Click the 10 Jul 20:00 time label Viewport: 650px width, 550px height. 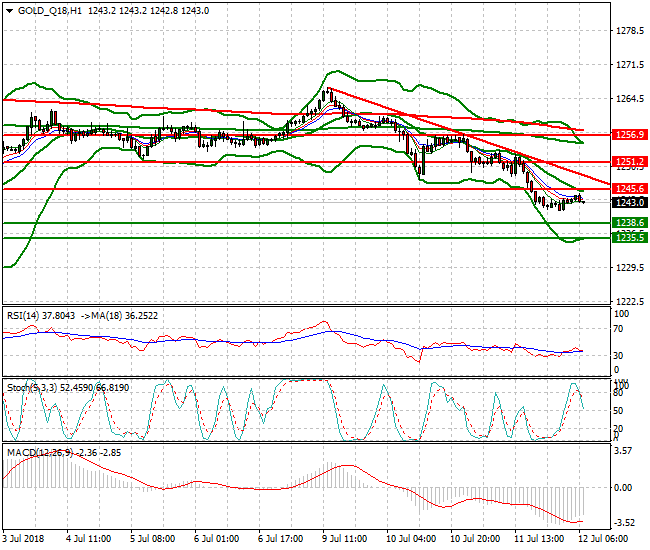[475, 539]
